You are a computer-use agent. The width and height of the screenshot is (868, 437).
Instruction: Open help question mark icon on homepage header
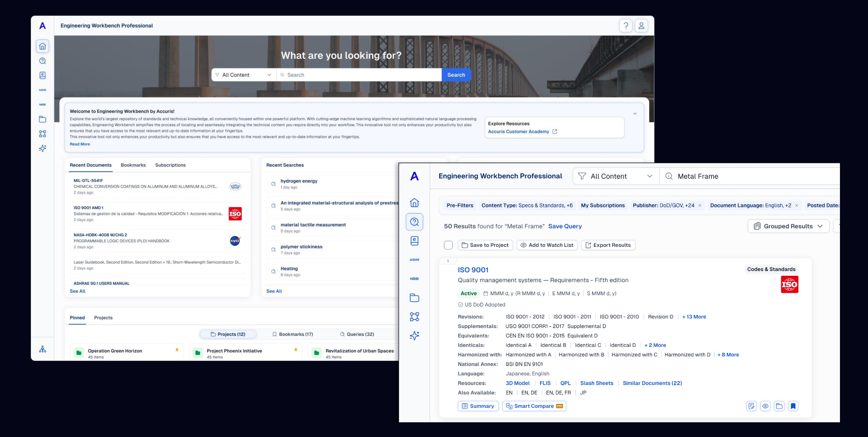click(x=626, y=26)
